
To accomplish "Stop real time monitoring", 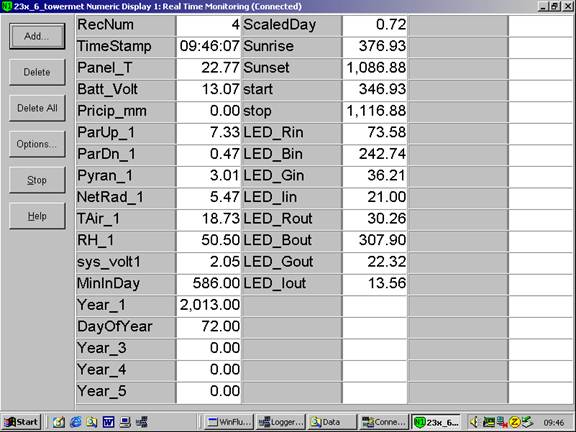I will [37, 180].
